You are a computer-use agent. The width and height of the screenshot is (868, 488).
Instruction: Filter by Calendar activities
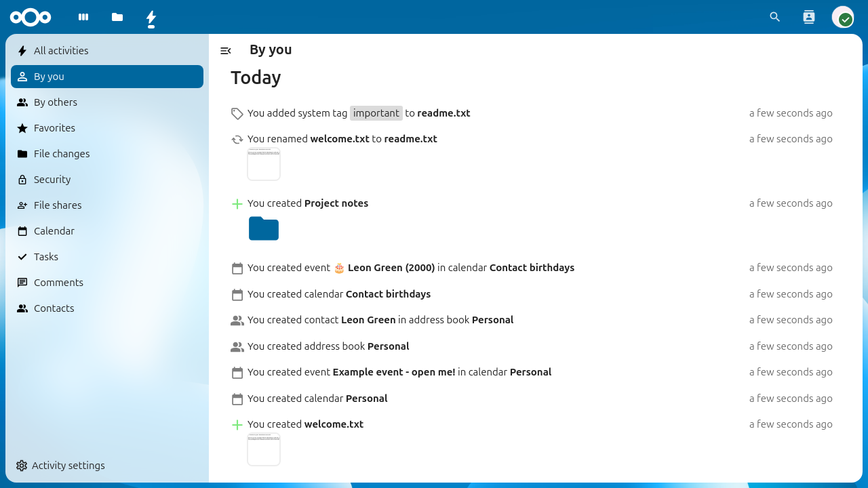[x=54, y=231]
